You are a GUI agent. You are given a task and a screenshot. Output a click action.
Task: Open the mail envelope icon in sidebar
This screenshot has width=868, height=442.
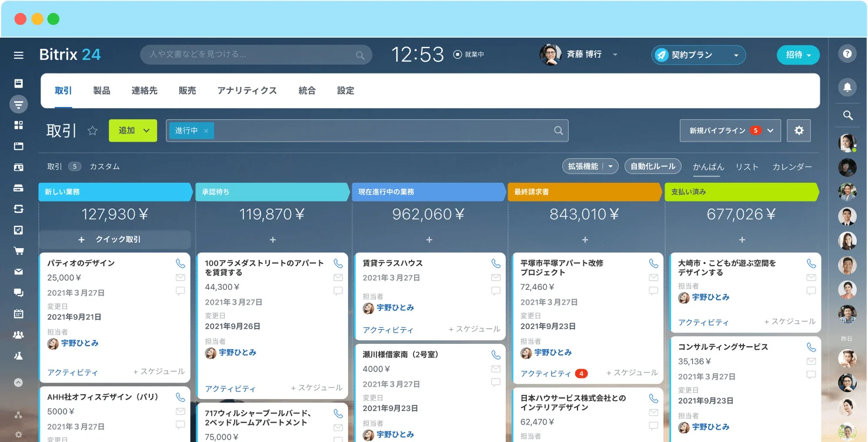click(19, 272)
